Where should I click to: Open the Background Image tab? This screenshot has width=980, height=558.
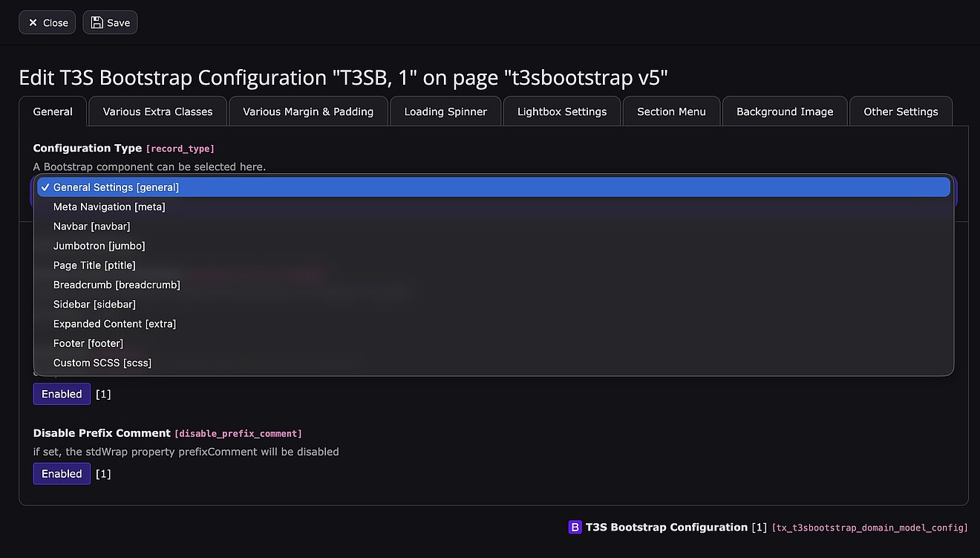tap(784, 111)
